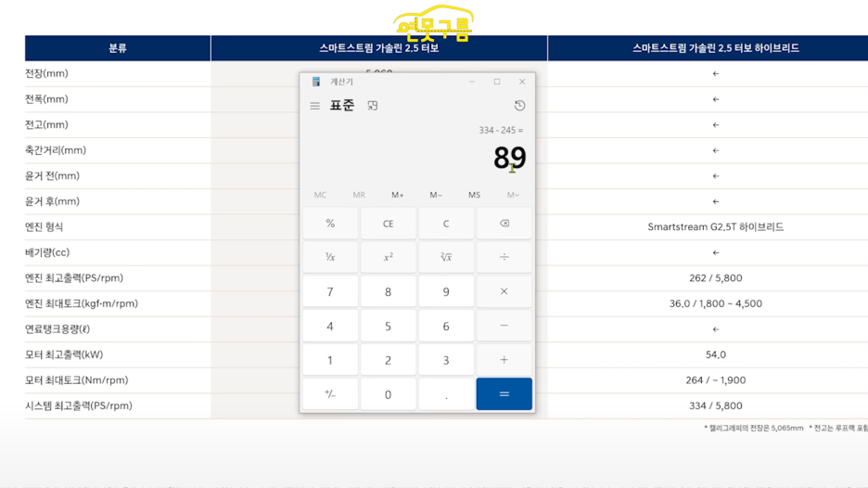Minimize the calculator window
Screen dimensions: 868x488
pos(472,82)
